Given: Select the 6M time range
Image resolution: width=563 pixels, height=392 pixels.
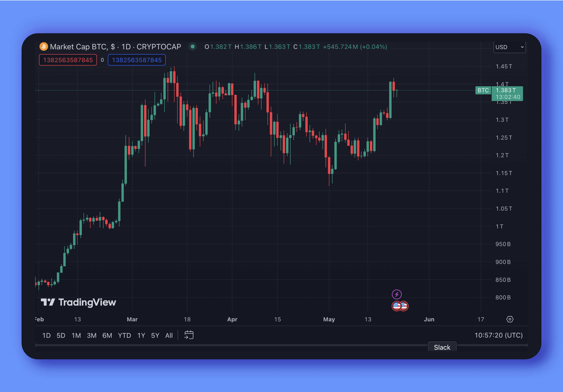Looking at the screenshot, I should [107, 335].
